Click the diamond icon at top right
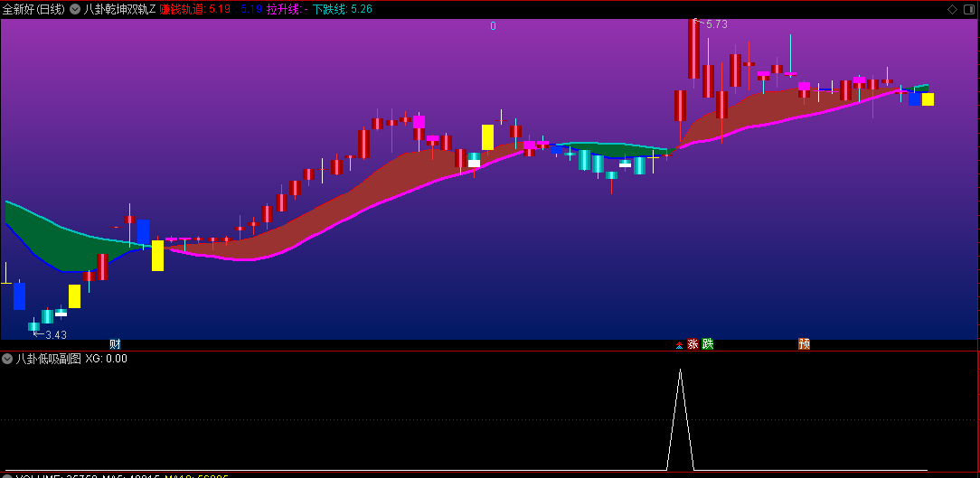Screen dimensions: 980x478 953,9
